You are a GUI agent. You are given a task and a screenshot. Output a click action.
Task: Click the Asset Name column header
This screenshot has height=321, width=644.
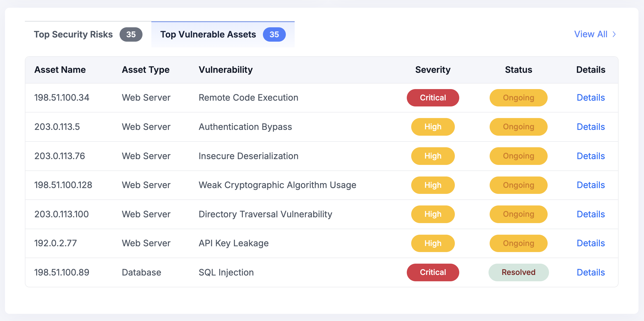pyautogui.click(x=60, y=69)
